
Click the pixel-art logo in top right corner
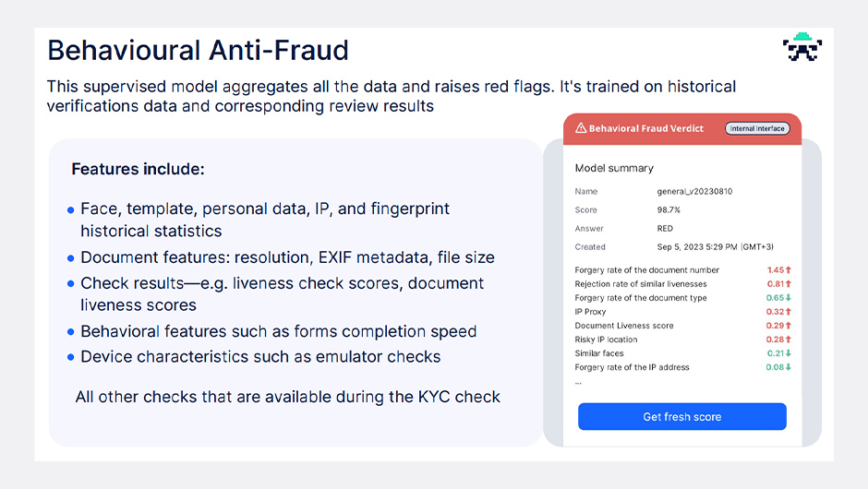[802, 47]
